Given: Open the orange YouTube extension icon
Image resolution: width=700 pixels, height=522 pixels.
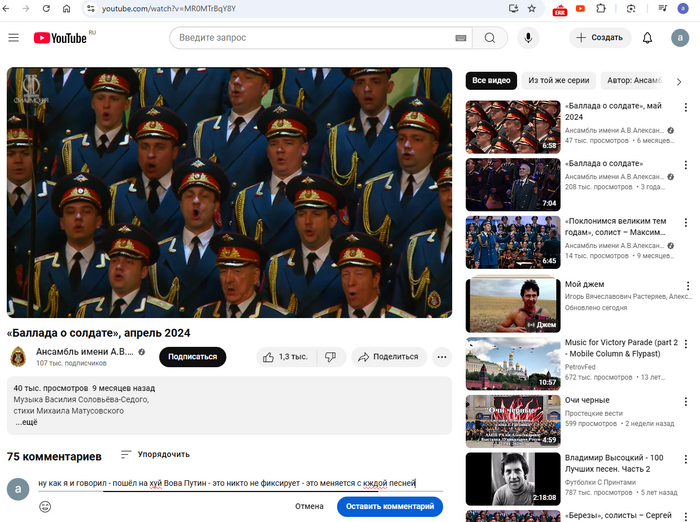Looking at the screenshot, I should pos(580,8).
